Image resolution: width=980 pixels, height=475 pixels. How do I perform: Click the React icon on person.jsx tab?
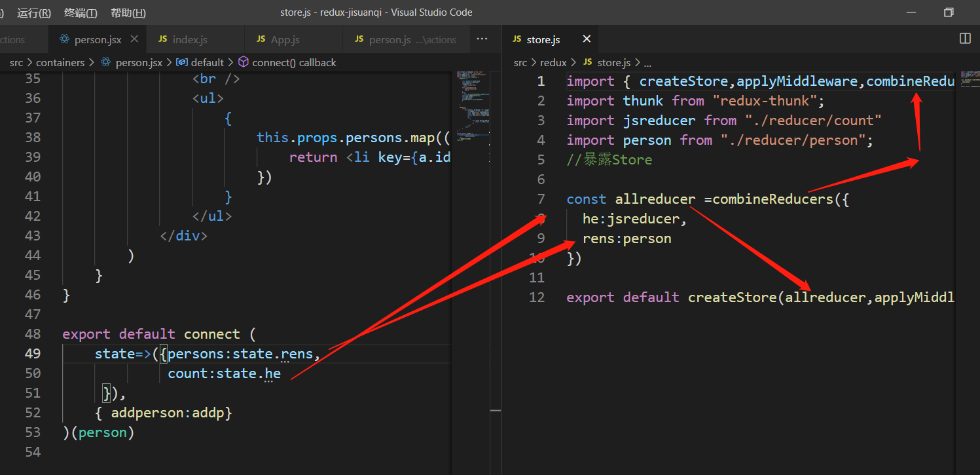click(x=64, y=39)
